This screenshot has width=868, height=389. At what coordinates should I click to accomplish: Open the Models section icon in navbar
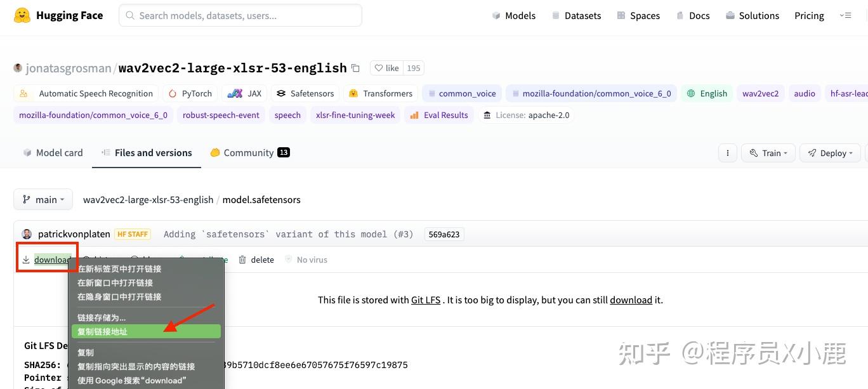tap(496, 15)
